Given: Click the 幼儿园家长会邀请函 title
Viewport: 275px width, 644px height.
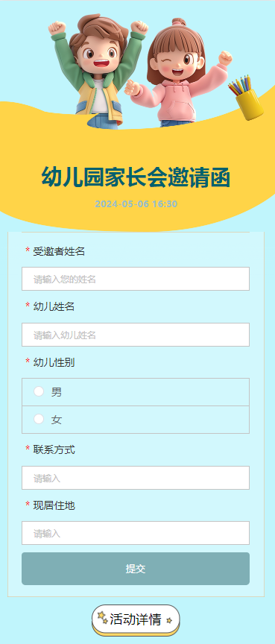Looking at the screenshot, I should coord(136,177).
